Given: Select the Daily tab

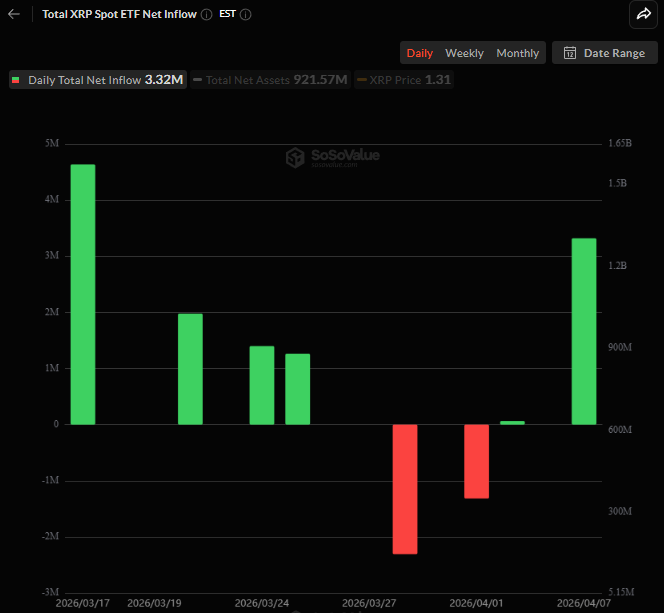Looking at the screenshot, I should [x=420, y=53].
